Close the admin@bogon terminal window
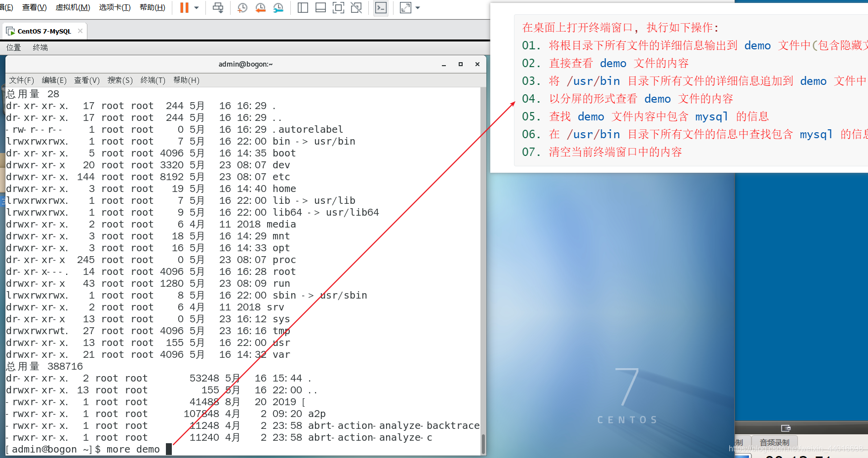868x458 pixels. [477, 64]
